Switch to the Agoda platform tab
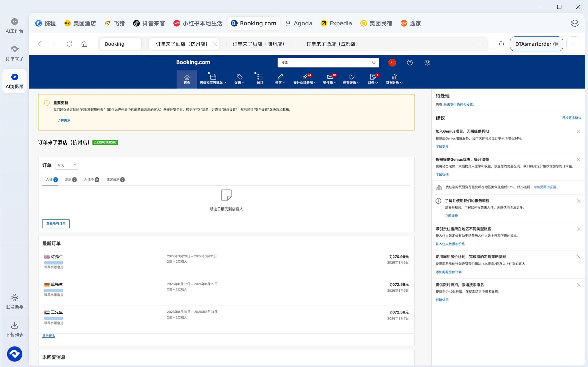The width and height of the screenshot is (588, 367). click(x=299, y=23)
